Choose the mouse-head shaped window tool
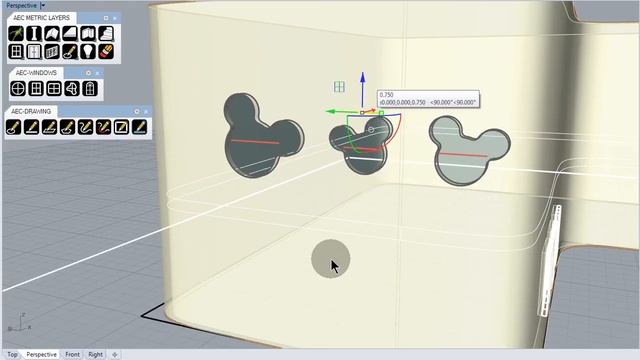The height and width of the screenshot is (360, 640). pos(72,88)
